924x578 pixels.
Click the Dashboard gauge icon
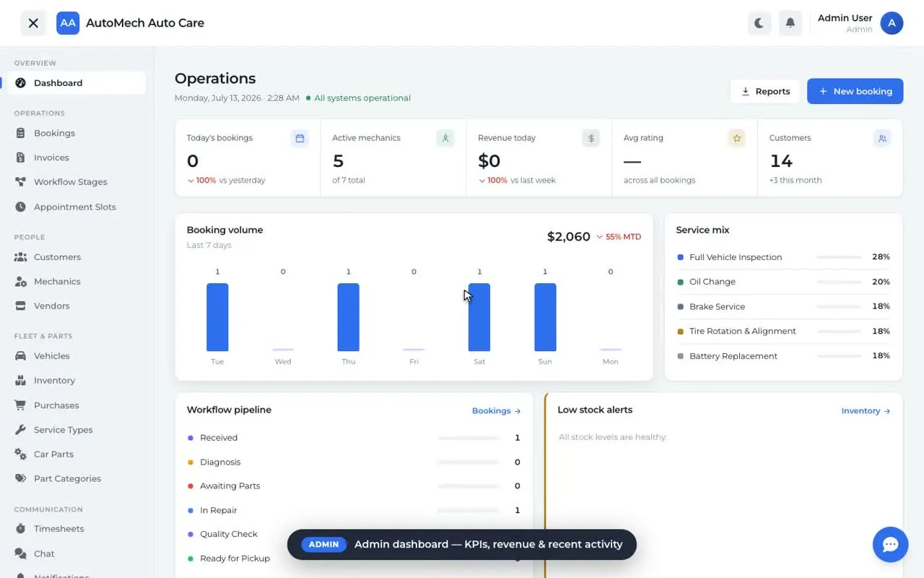coord(20,83)
